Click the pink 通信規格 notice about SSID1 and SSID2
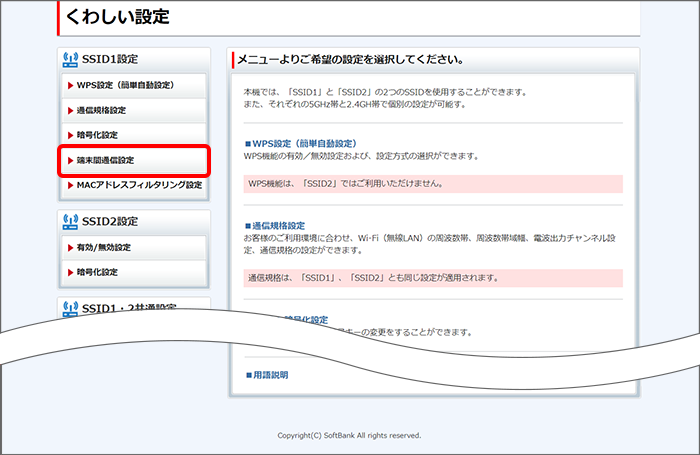 [432, 277]
